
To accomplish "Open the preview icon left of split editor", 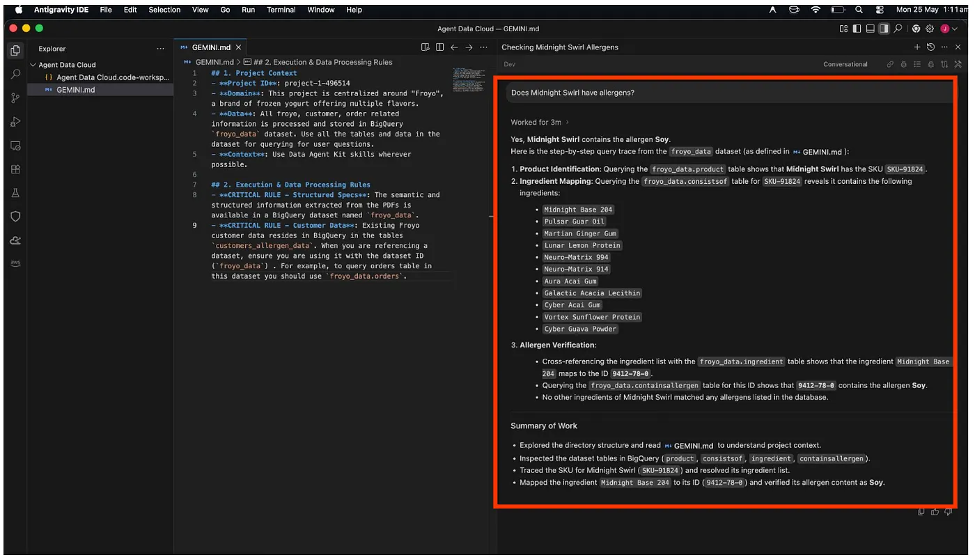I will point(426,47).
